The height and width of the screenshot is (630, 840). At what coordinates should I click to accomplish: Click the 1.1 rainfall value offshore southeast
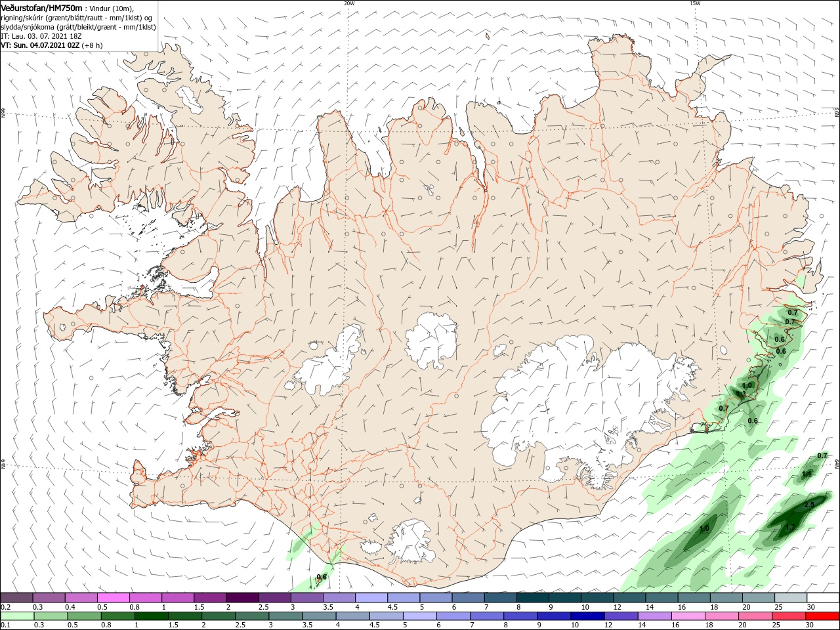tap(807, 474)
